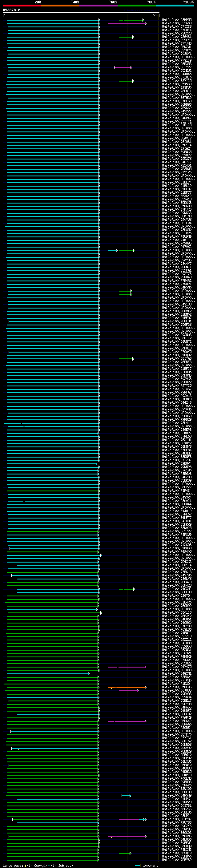Select the UniRef100_P49227 label
The image size is (197, 868).
pos(176,111)
